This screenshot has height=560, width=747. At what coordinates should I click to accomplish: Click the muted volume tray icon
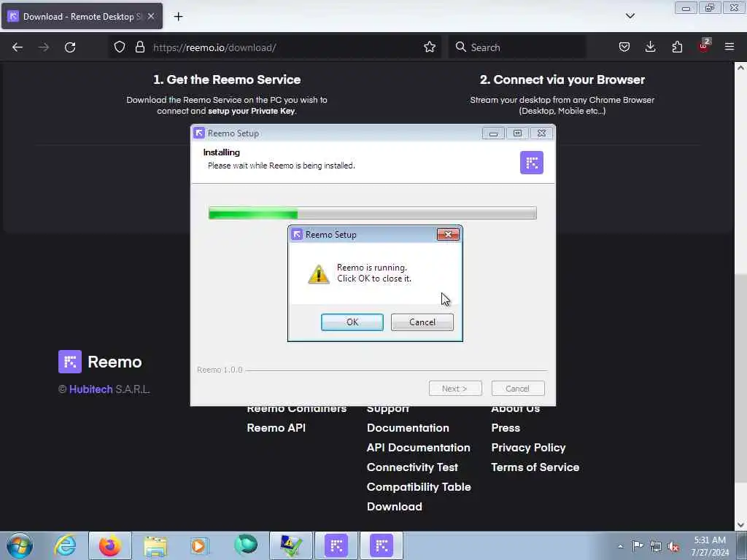(x=673, y=547)
